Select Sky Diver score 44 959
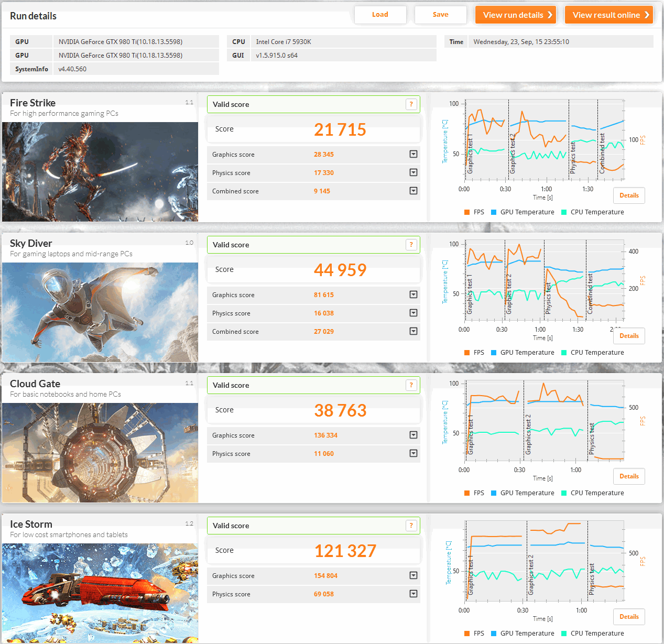The width and height of the screenshot is (664, 644). pyautogui.click(x=340, y=270)
